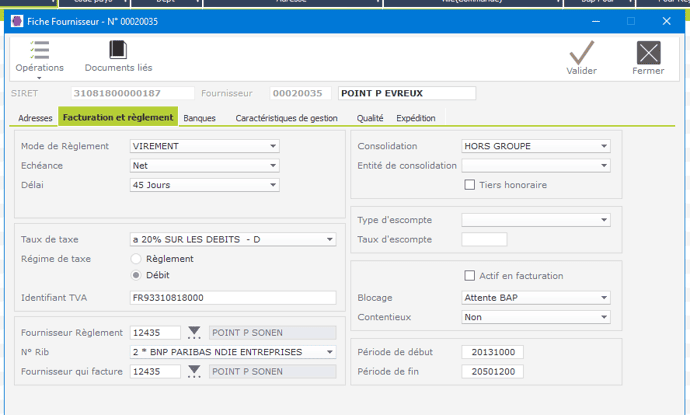Expand the Contentieux dropdown
690x415 pixels.
(x=604, y=317)
